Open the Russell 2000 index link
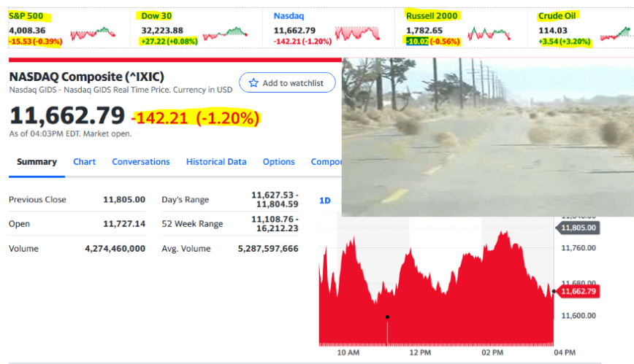 432,16
